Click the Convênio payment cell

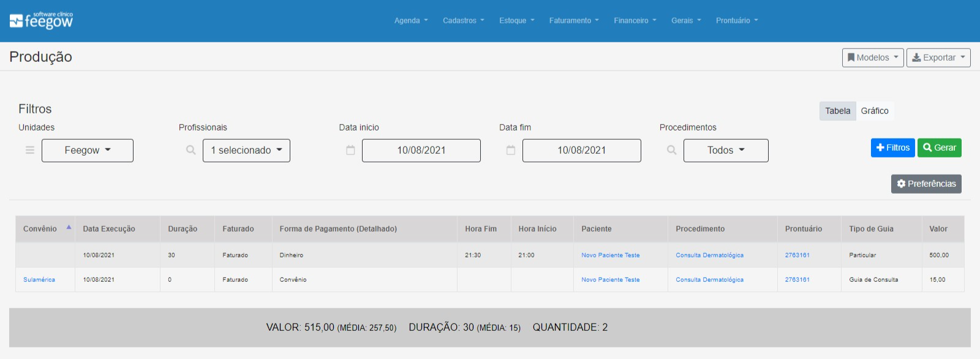pos(364,280)
